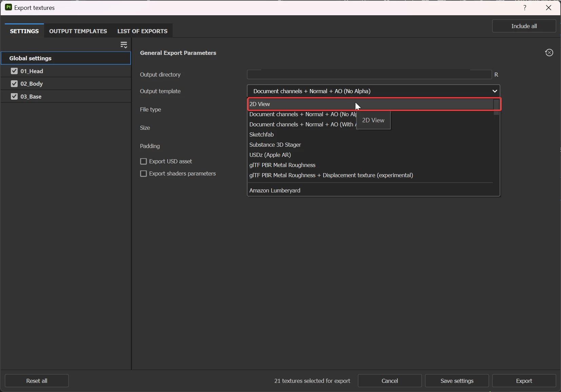Select the 02_Body row label
The width and height of the screenshot is (561, 392).
32,84
